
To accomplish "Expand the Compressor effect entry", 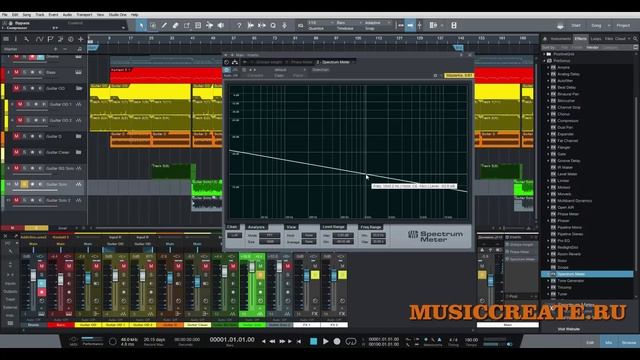I will click(x=548, y=121).
